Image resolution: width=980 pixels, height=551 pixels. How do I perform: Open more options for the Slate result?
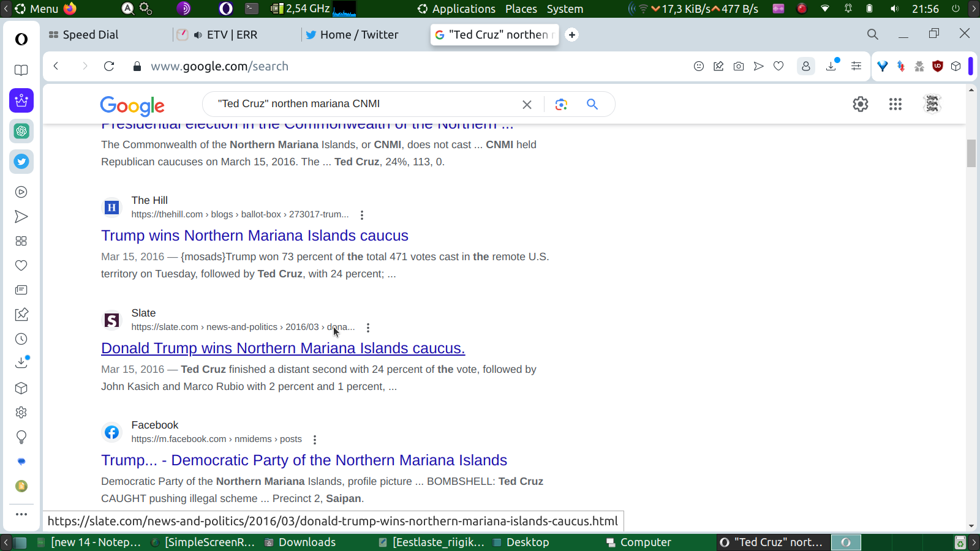pos(368,328)
